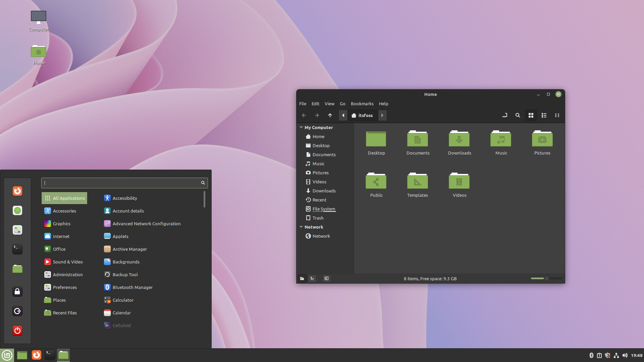This screenshot has width=644, height=362.
Task: Click the View menu in file manager
Action: coord(329,104)
